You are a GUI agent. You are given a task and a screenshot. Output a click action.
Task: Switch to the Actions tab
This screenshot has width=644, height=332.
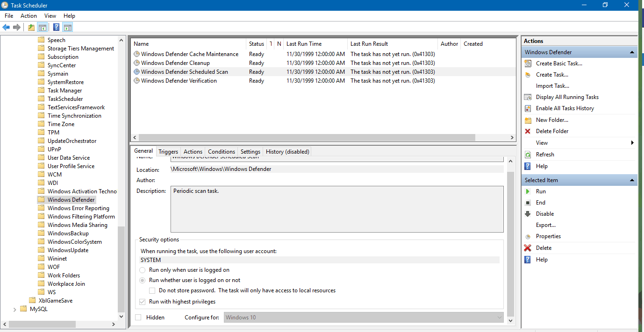tap(193, 152)
